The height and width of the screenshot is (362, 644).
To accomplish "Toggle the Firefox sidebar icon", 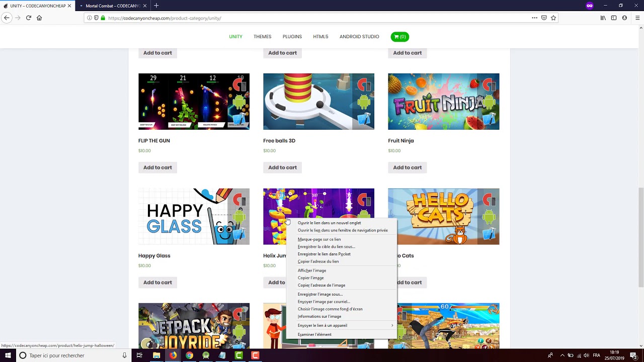I will pyautogui.click(x=614, y=18).
